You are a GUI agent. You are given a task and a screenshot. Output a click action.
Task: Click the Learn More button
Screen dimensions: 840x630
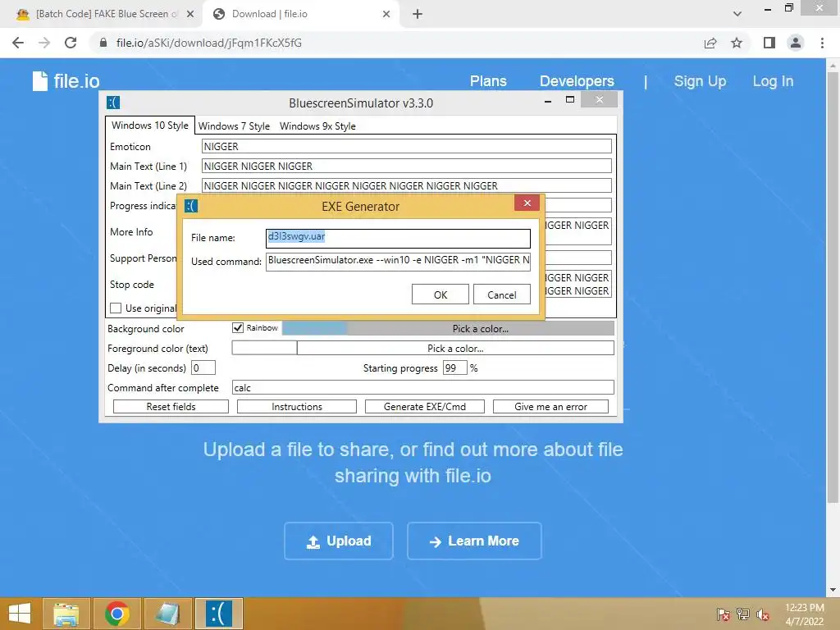(x=475, y=541)
